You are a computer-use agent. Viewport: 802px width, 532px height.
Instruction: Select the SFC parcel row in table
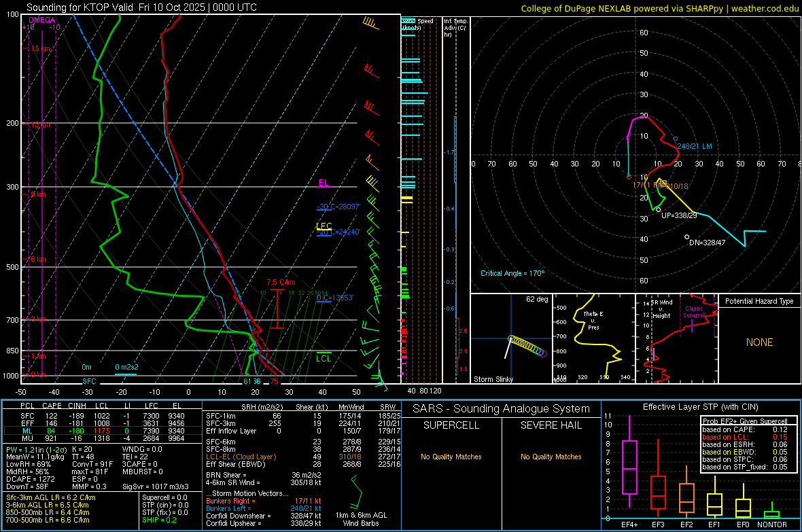tap(103, 416)
